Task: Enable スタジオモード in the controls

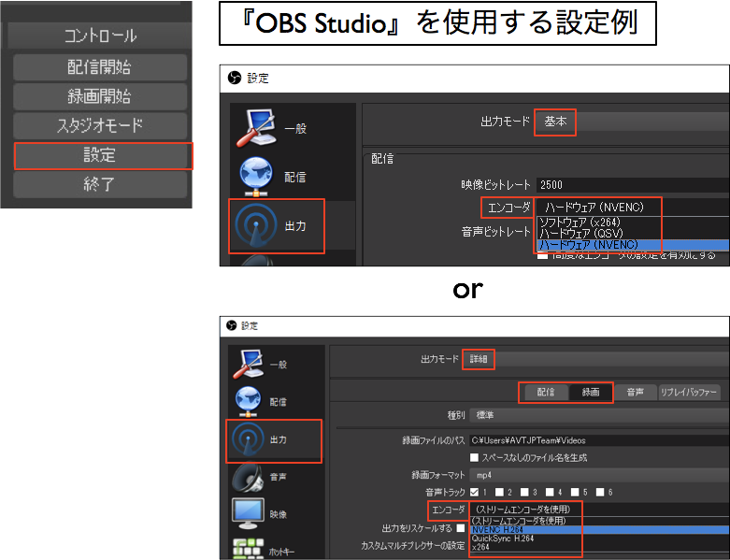Action: [x=100, y=125]
